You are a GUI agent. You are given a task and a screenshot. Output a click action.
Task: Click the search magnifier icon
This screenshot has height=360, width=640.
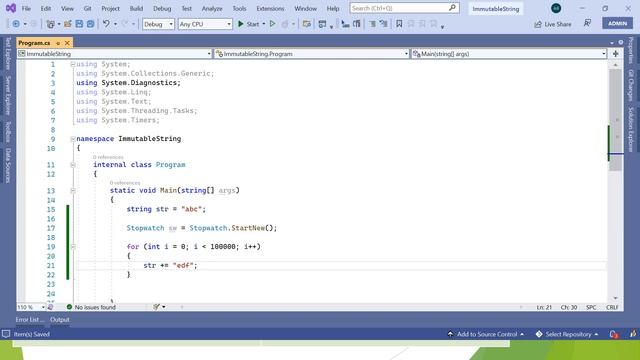tap(452, 8)
